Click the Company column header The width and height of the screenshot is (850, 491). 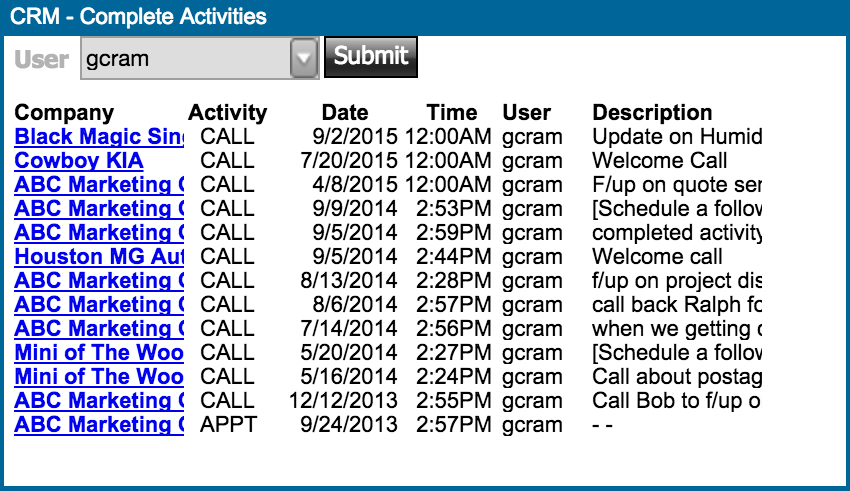click(64, 113)
